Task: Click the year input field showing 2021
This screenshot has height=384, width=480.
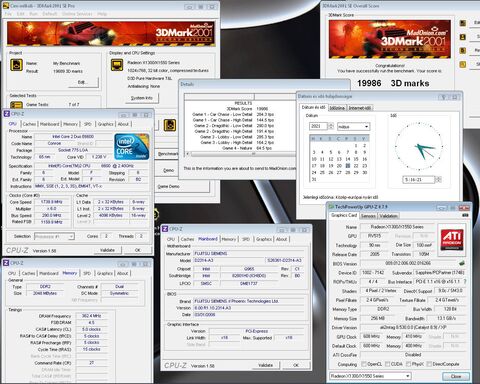Action: coord(319,126)
